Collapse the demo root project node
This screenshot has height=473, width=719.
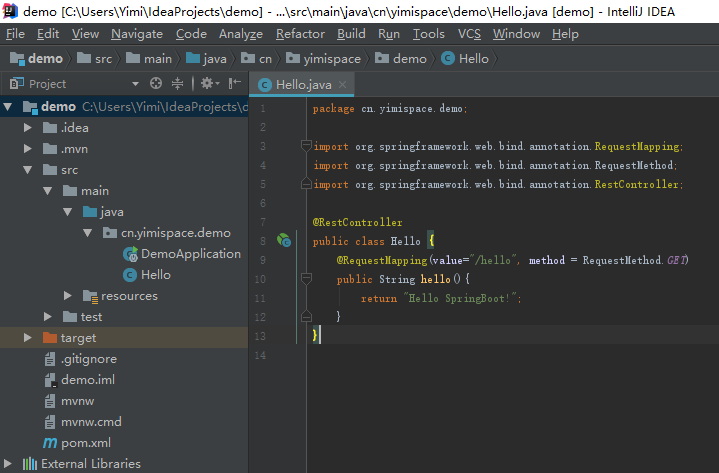(8, 107)
